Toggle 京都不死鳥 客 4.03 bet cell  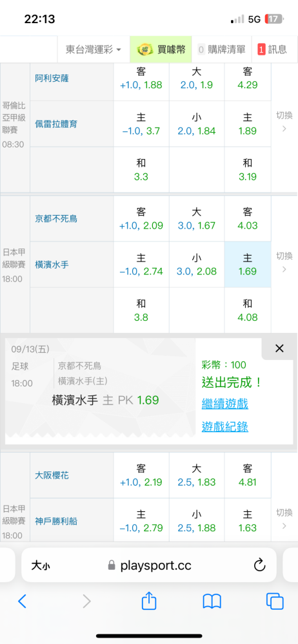248,218
